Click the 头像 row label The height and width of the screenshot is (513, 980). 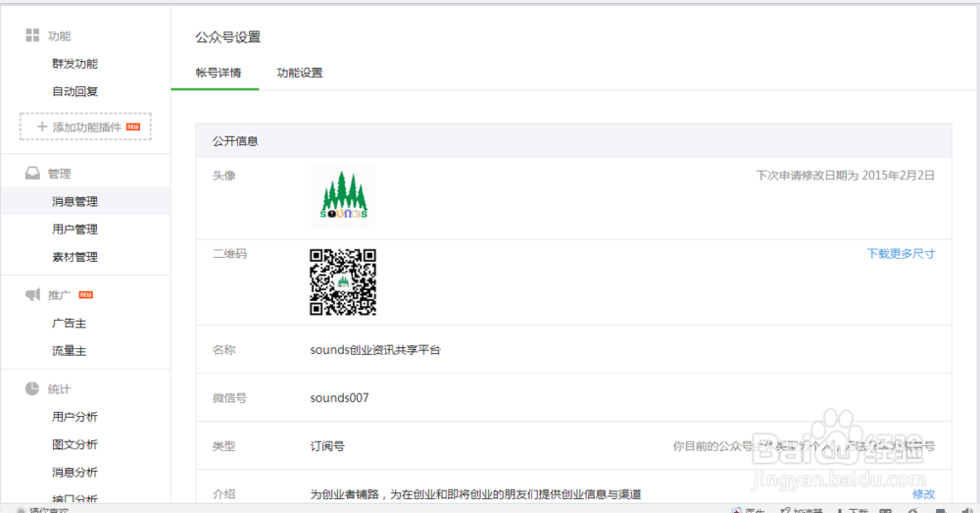[x=223, y=176]
